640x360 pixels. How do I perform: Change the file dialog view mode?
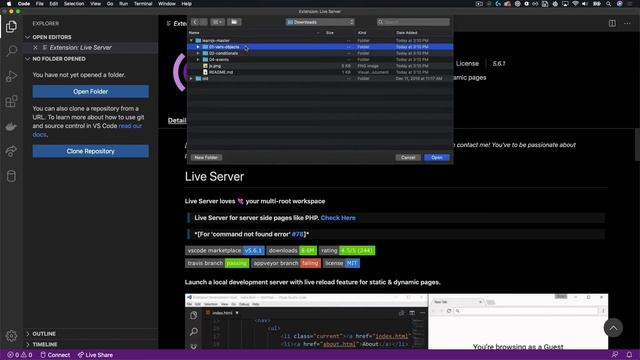(218, 22)
